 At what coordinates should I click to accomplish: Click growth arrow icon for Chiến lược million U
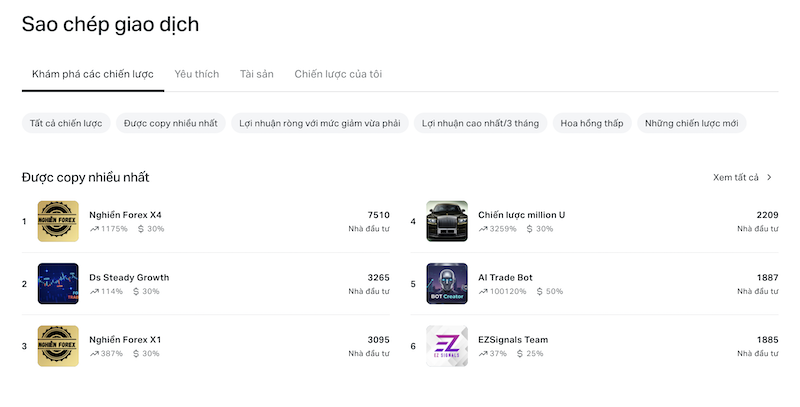[483, 229]
